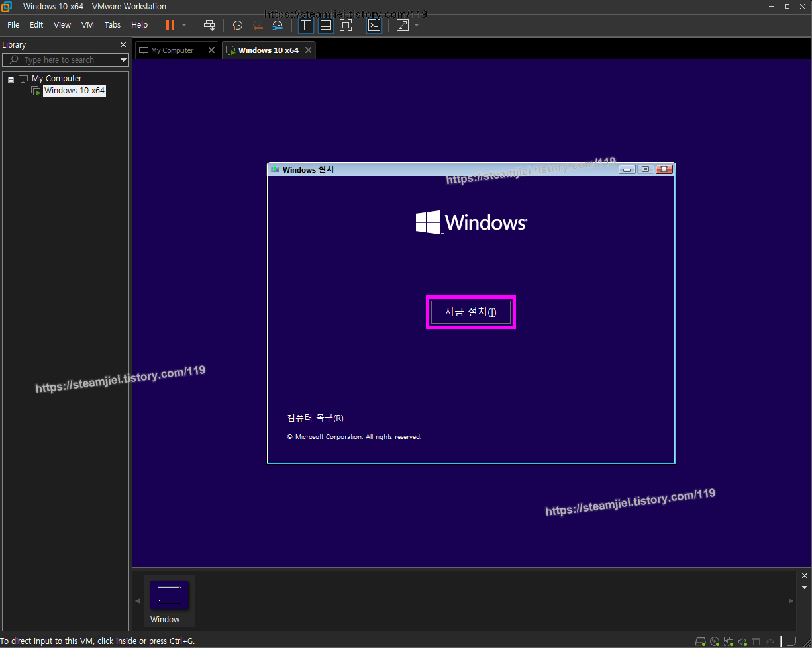This screenshot has height=648, width=812.
Task: Select the Windows 10 x64 thumbnail
Action: (x=169, y=601)
